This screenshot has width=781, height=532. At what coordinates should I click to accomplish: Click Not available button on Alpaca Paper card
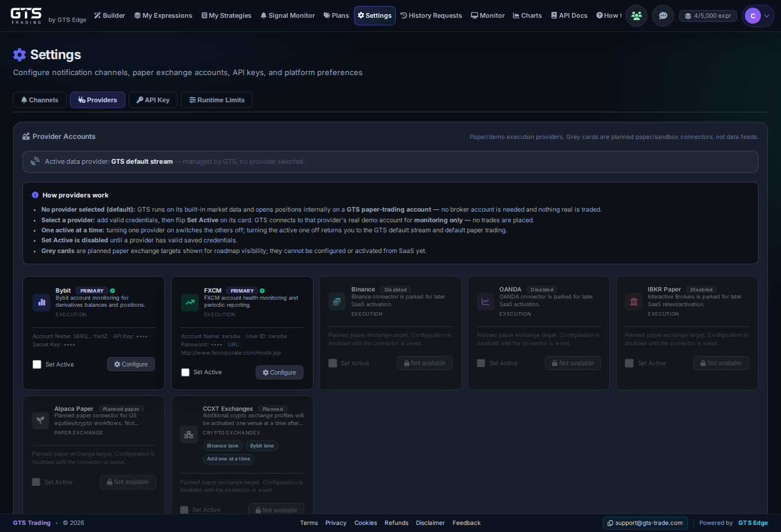coord(128,482)
